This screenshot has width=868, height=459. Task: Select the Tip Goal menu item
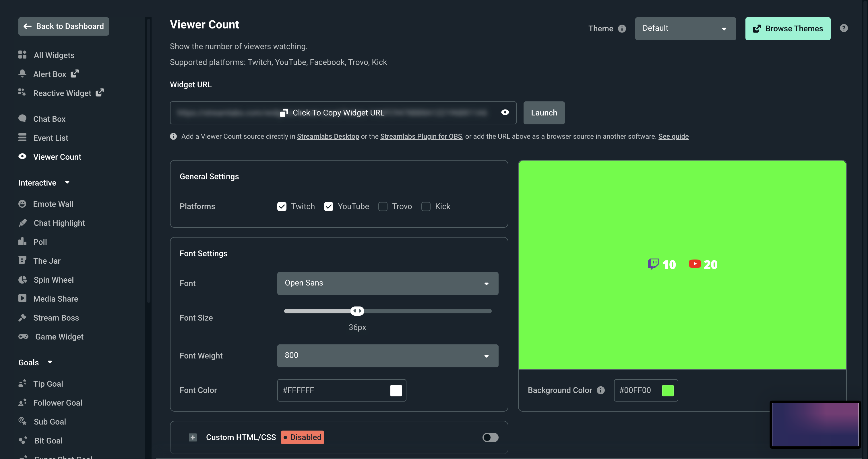click(48, 383)
